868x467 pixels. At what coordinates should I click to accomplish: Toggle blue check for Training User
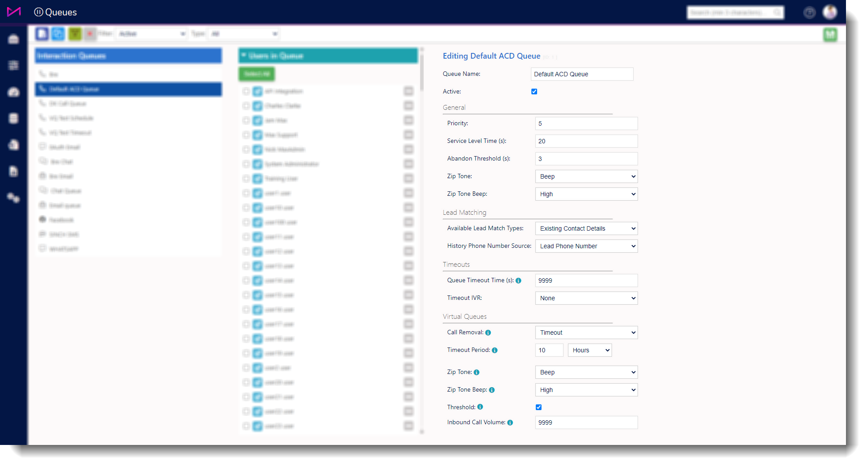click(x=258, y=179)
